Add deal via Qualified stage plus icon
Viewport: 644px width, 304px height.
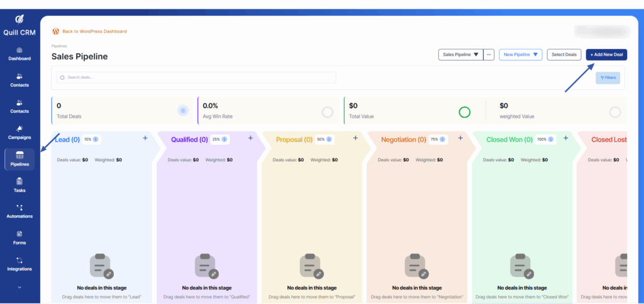click(x=250, y=138)
